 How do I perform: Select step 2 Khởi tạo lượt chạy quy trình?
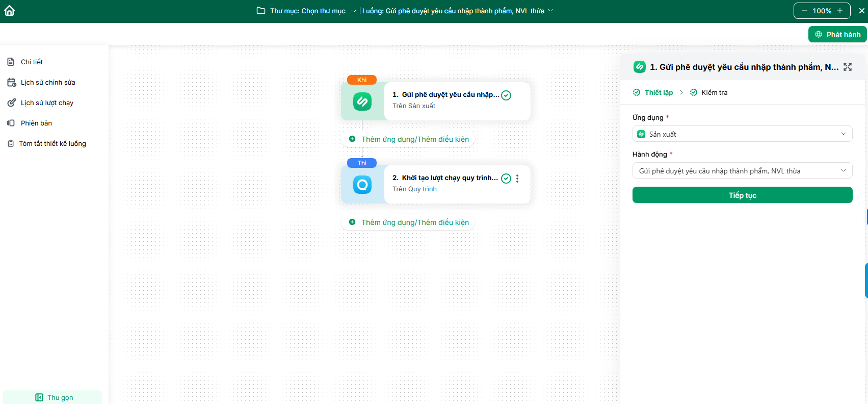[436, 184]
